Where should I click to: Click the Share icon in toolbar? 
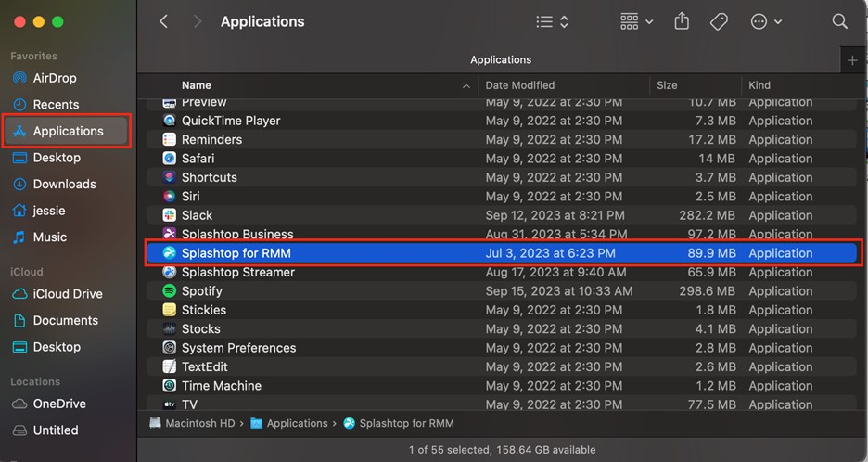(x=682, y=21)
